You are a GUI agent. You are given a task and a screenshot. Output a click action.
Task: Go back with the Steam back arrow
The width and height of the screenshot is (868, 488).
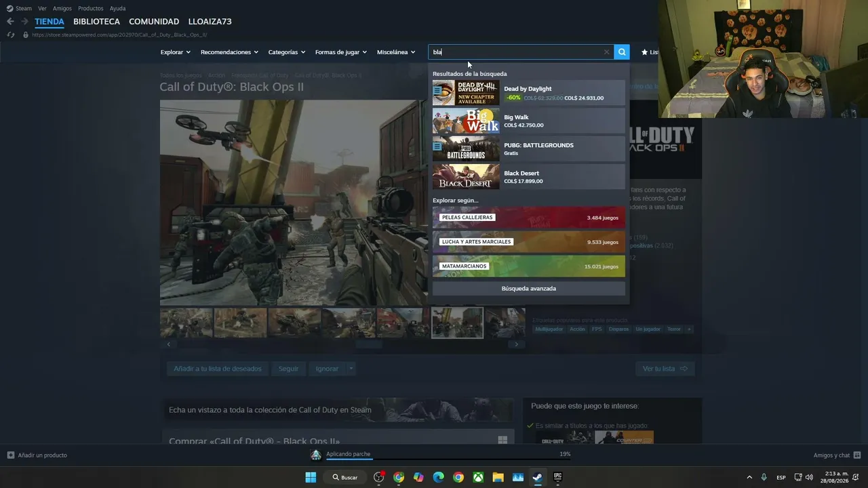click(x=10, y=22)
